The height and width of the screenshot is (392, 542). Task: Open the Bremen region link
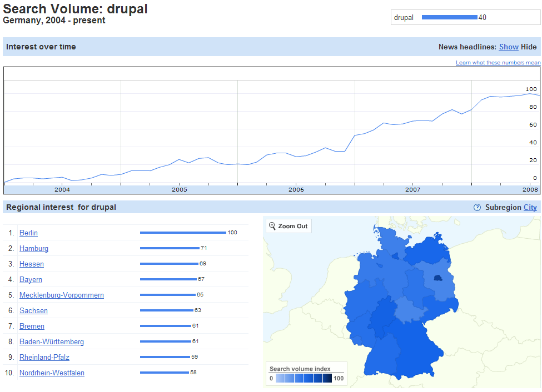(x=32, y=326)
